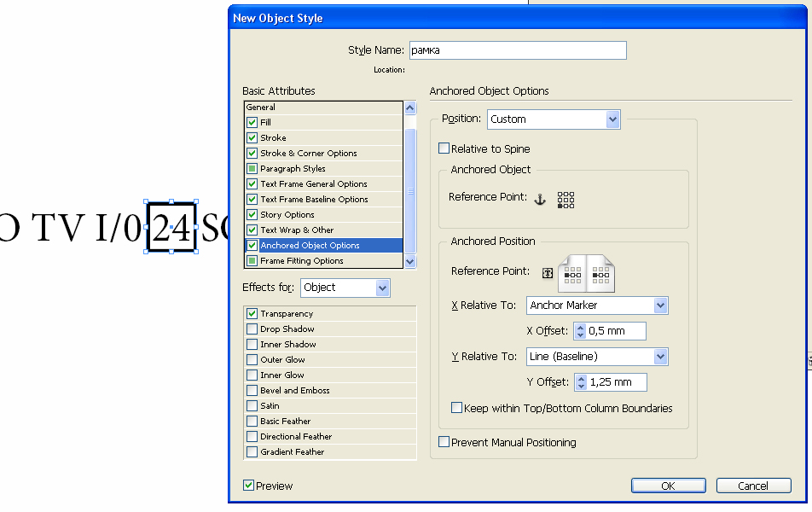Enable Relative to Spine checkbox
The width and height of the screenshot is (812, 512).
pyautogui.click(x=444, y=148)
